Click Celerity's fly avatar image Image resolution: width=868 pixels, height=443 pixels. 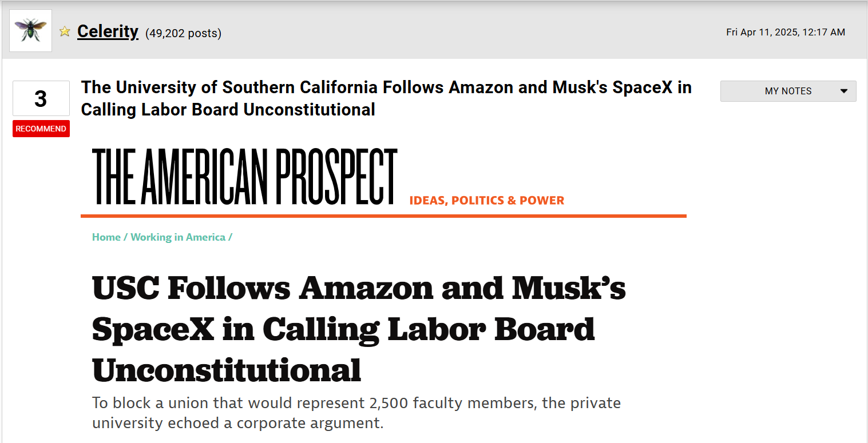(x=30, y=30)
